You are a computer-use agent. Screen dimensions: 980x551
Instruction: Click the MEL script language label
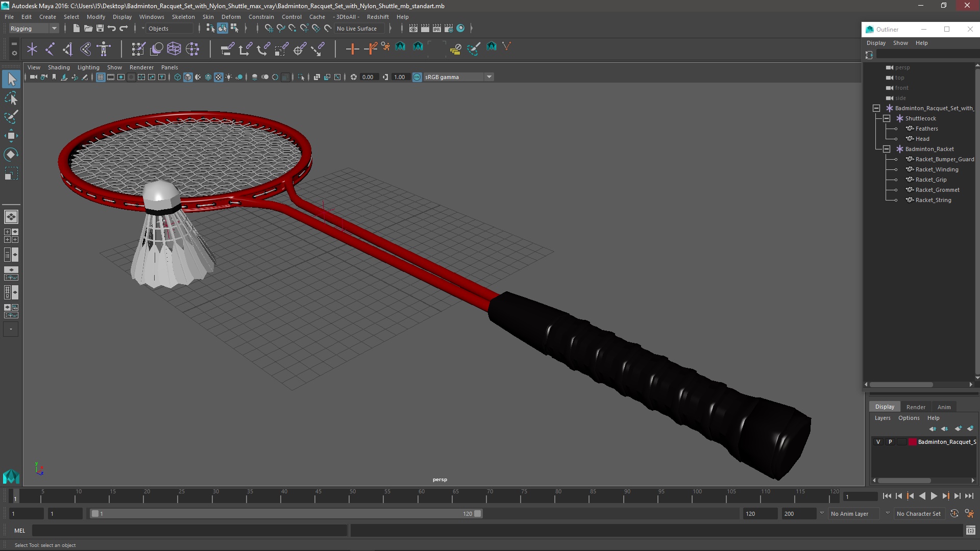click(x=19, y=531)
